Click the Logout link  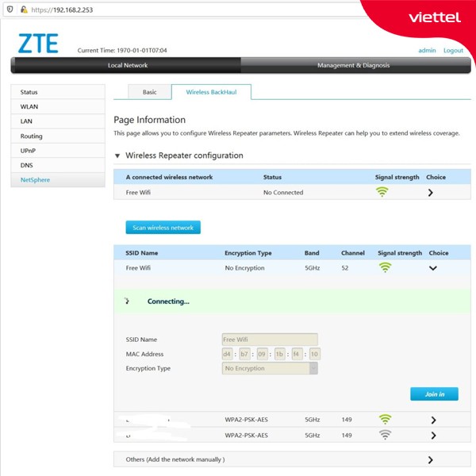[453, 51]
